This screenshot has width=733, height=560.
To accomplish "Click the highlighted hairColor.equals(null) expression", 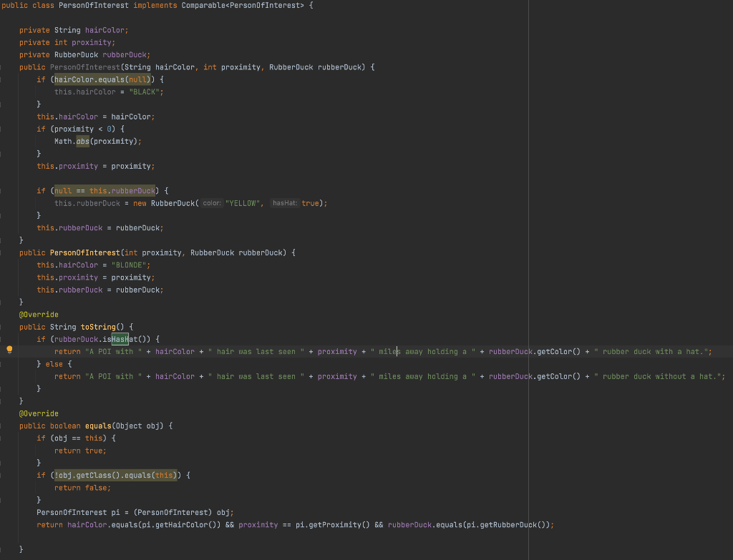I will coord(102,79).
